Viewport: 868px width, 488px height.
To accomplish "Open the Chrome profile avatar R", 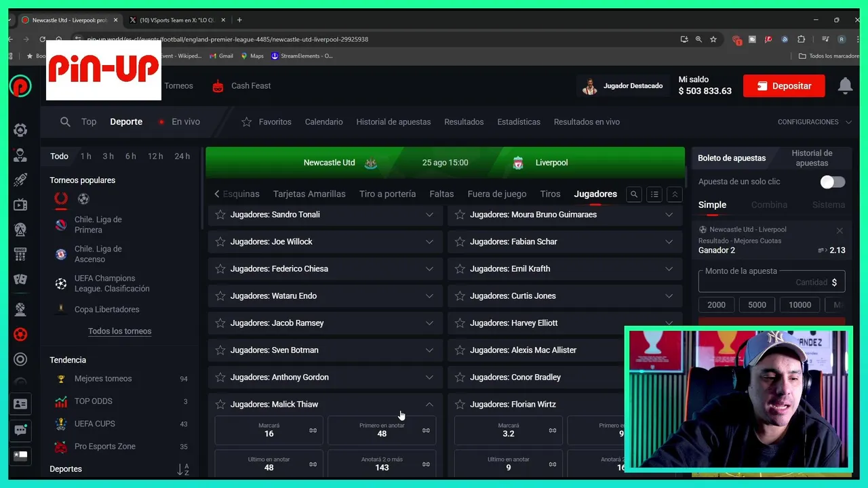I will click(x=842, y=39).
